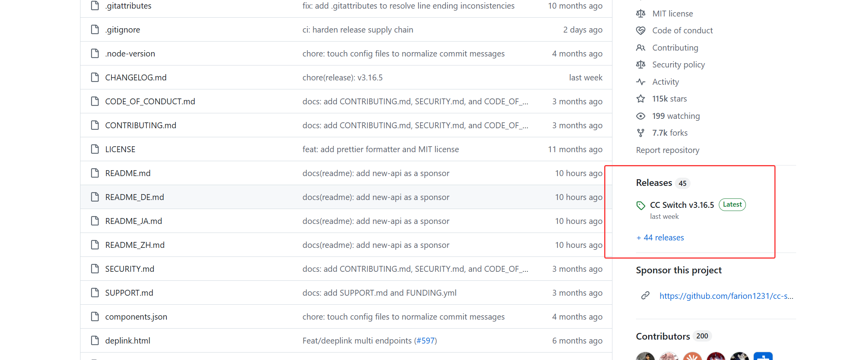868x360 pixels.
Task: Open README.md
Action: click(x=128, y=173)
